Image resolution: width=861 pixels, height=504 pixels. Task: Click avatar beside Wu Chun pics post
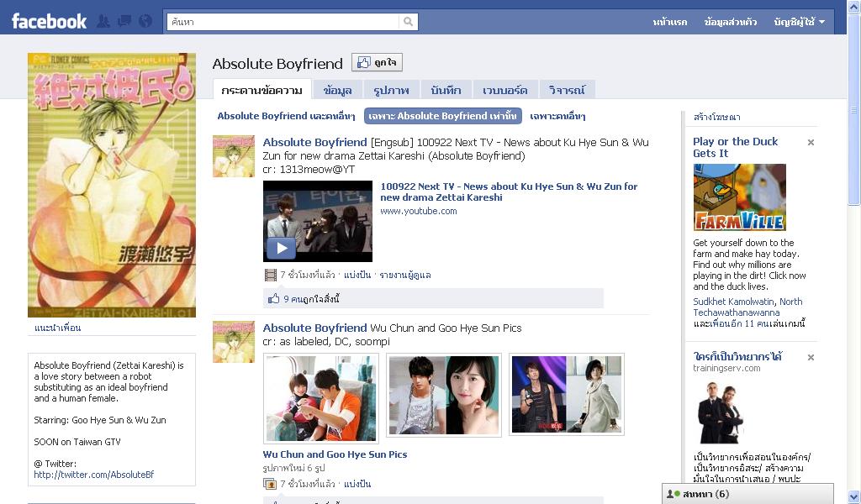point(234,342)
